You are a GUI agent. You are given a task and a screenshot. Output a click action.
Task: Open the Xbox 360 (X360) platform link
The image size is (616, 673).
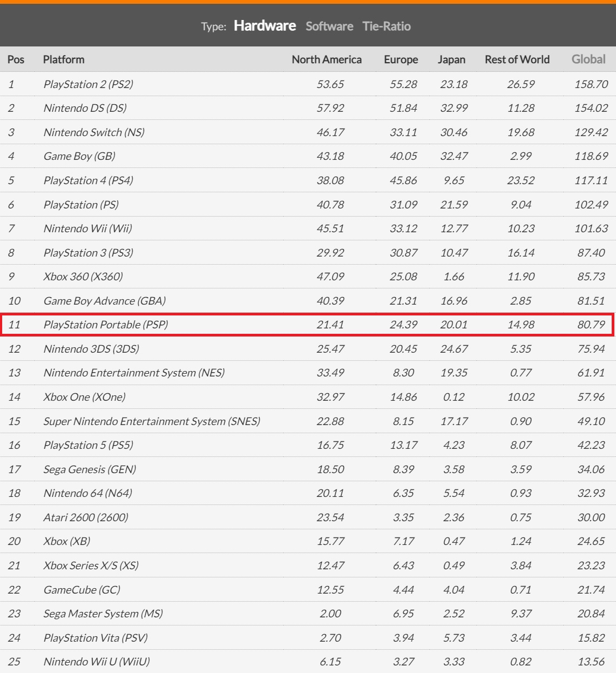83,277
